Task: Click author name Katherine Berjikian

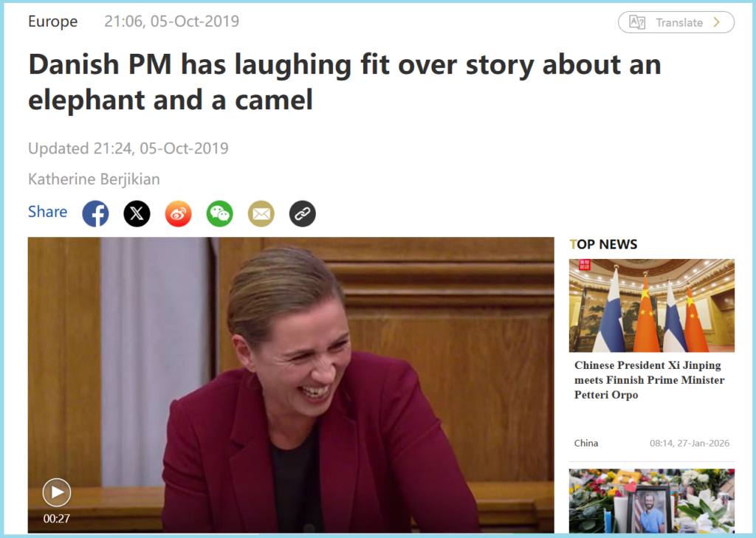Action: tap(94, 179)
